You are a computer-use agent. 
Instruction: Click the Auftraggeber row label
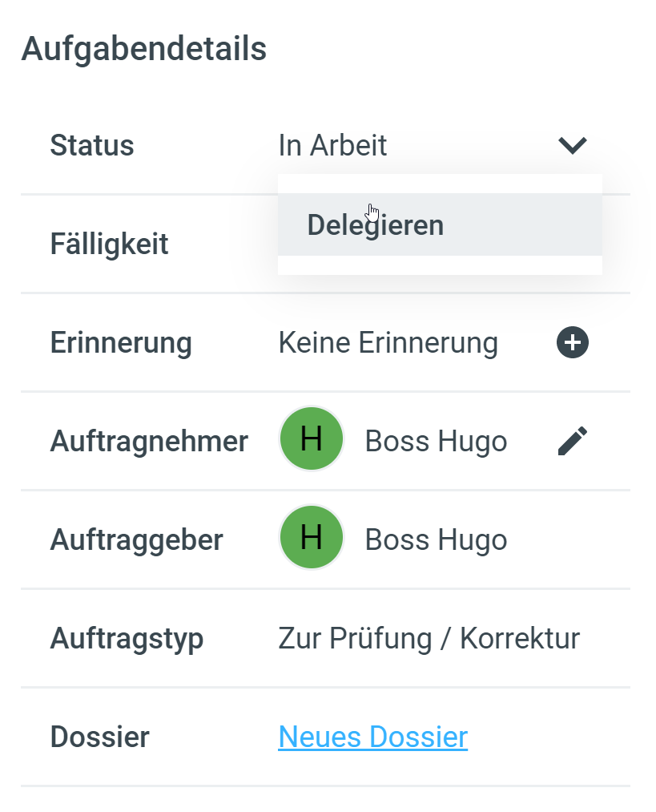coord(136,540)
